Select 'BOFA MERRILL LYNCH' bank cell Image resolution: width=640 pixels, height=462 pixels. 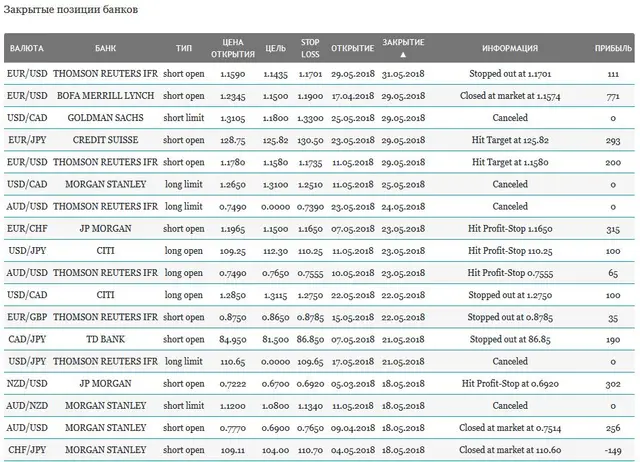pyautogui.click(x=105, y=96)
